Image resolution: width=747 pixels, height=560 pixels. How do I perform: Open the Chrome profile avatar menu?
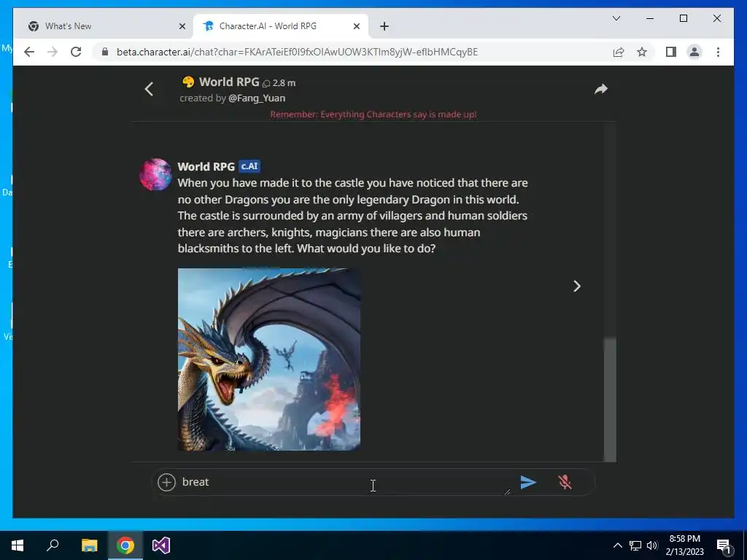(x=694, y=52)
